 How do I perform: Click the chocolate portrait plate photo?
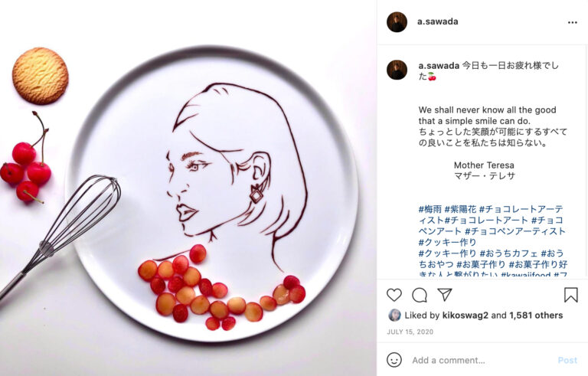click(x=188, y=188)
